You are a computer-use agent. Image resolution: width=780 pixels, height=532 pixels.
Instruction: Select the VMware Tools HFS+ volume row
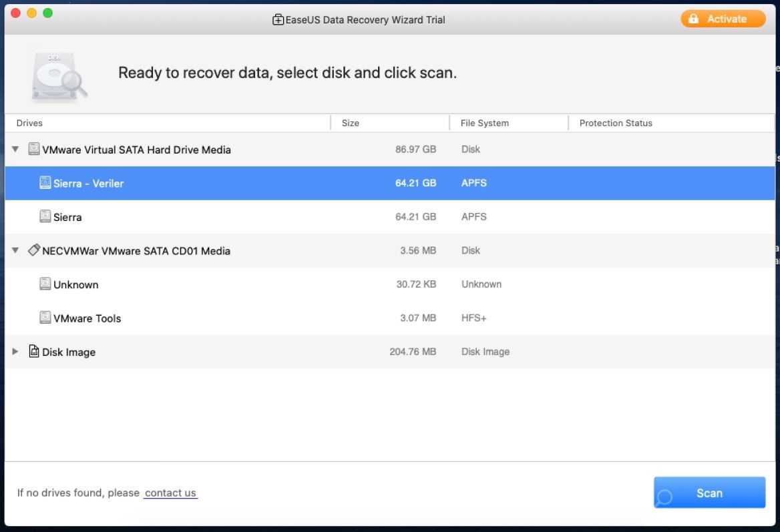coord(267,318)
